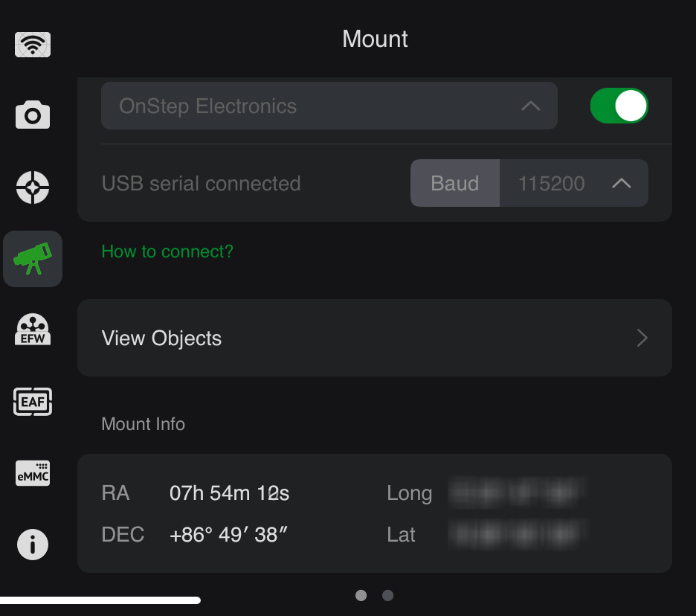This screenshot has height=616, width=696.
Task: Click the chevron on View Objects row
Action: pyautogui.click(x=642, y=339)
